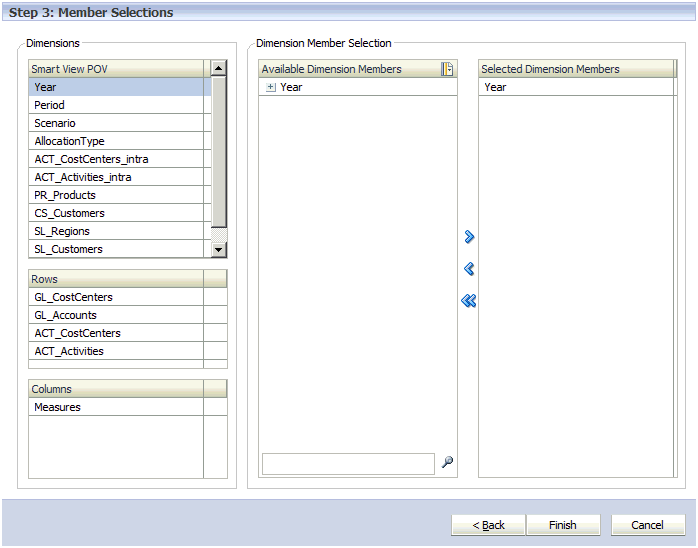The image size is (698, 548).
Task: Click scroll down arrow in dimensions list
Action: [x=218, y=249]
